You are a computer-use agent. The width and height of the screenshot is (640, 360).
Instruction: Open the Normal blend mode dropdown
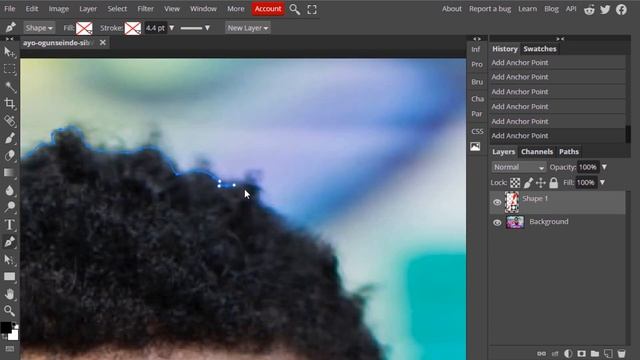pyautogui.click(x=518, y=167)
